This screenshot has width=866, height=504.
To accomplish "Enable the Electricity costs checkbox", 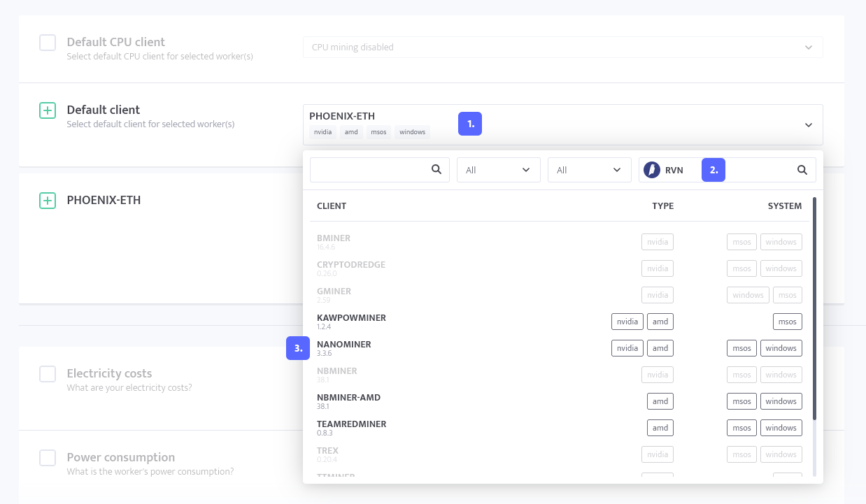I will click(x=48, y=374).
